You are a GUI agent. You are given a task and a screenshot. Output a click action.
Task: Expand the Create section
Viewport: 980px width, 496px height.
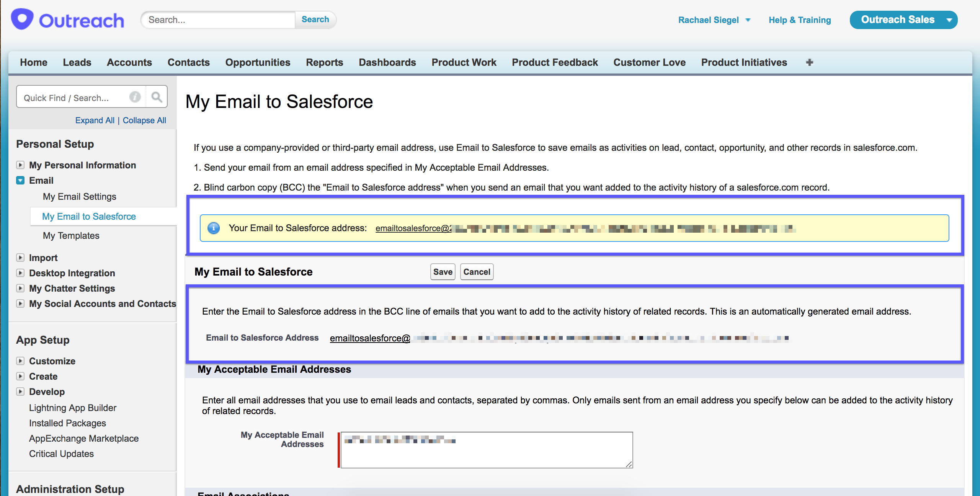point(20,376)
